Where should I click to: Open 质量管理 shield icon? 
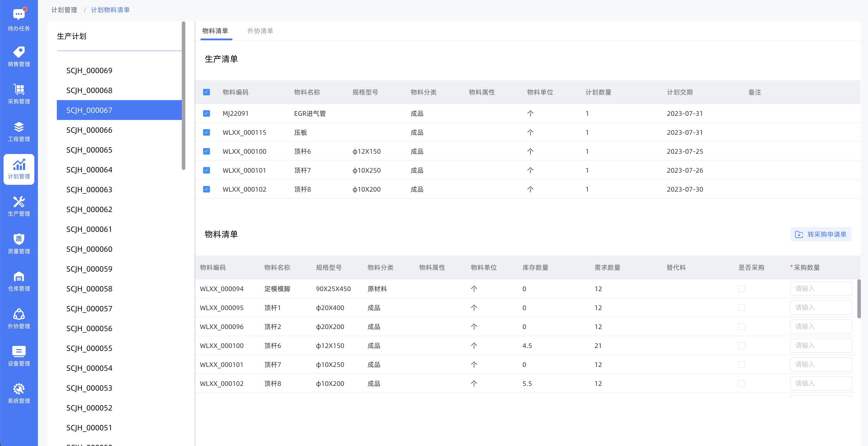click(19, 239)
